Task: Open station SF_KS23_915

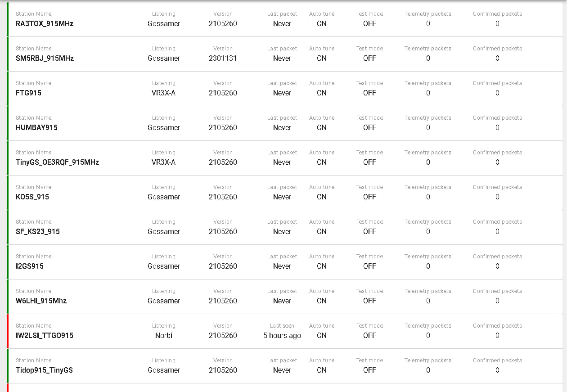Action: [x=38, y=232]
